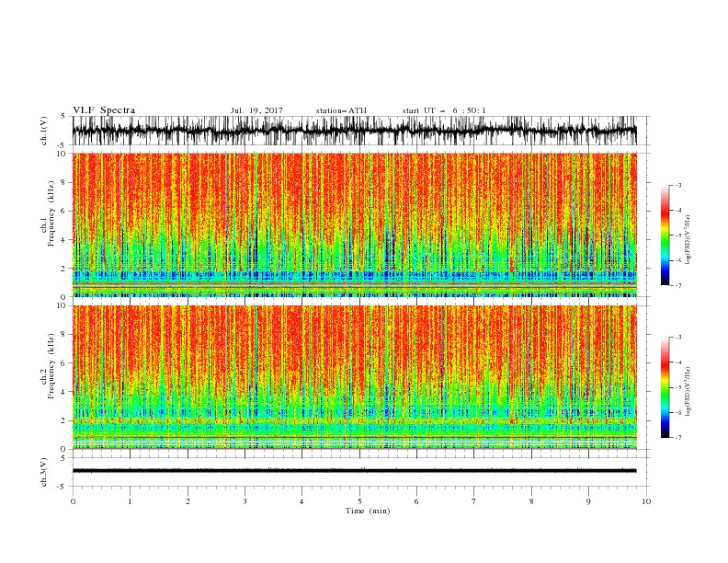Screen dimensions: 728x563
Task: Click the "ch.1(V)" waveform axis label
Action: 44,131
